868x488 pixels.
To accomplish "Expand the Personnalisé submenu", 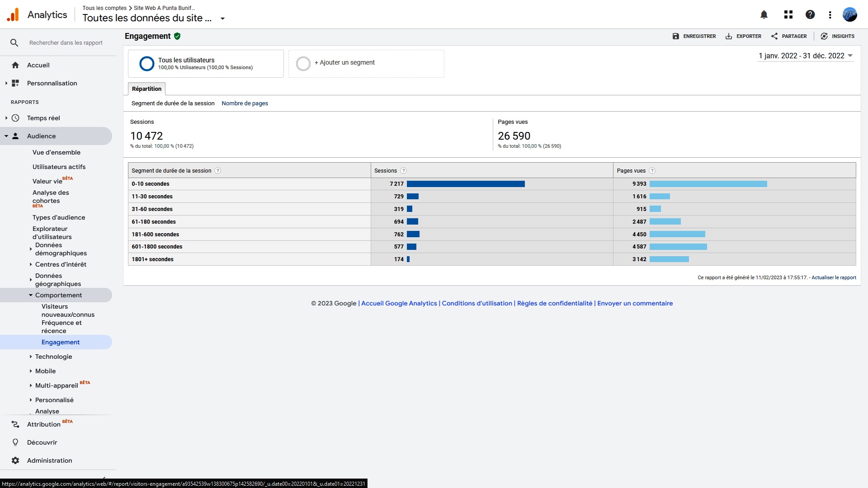I will [31, 400].
